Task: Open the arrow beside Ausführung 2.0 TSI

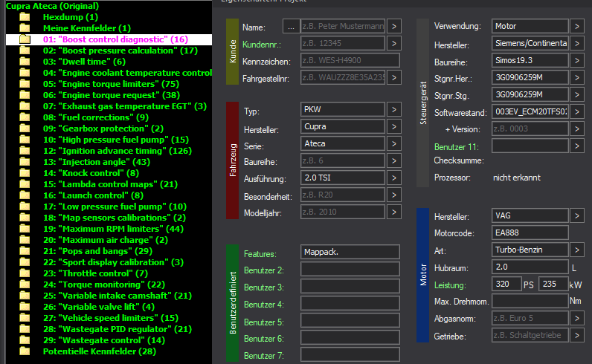Action: (x=393, y=178)
